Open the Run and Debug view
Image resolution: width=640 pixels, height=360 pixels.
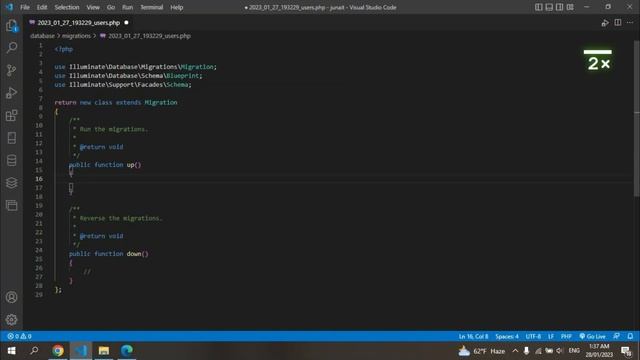point(11,93)
